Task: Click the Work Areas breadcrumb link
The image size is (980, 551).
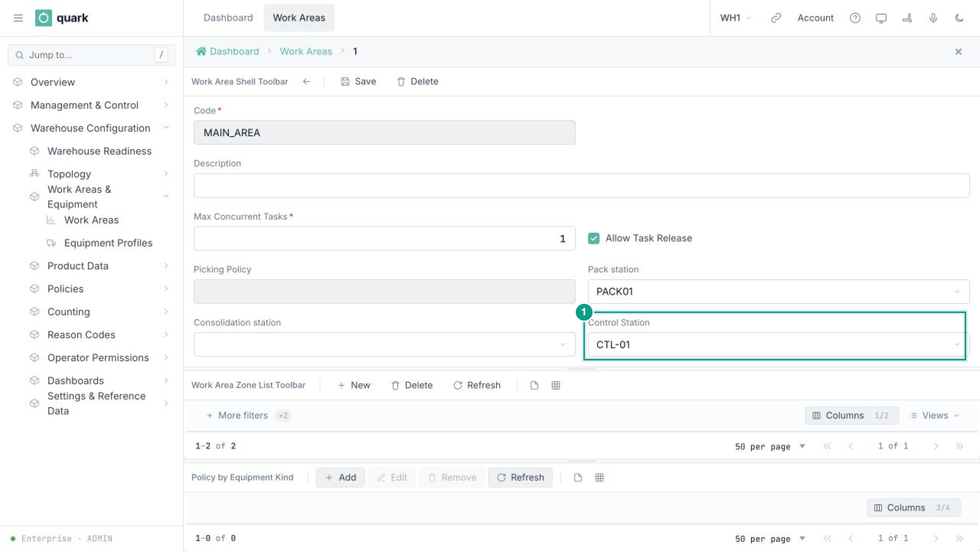Action: pyautogui.click(x=306, y=51)
